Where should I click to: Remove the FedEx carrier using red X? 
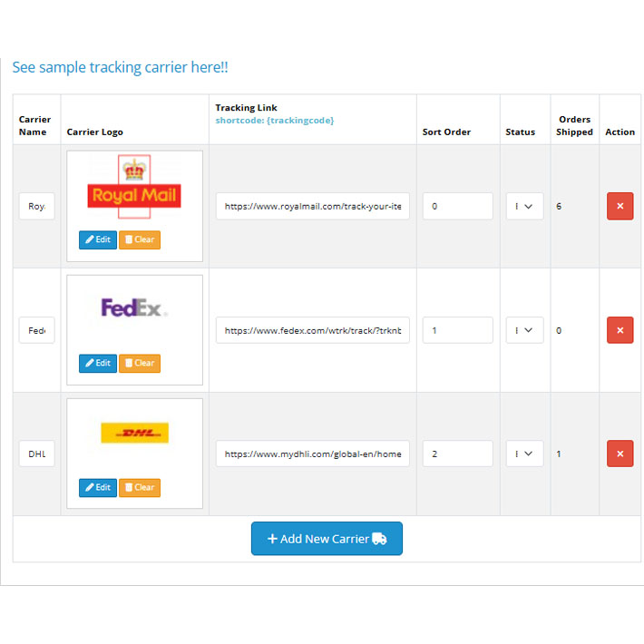[620, 330]
